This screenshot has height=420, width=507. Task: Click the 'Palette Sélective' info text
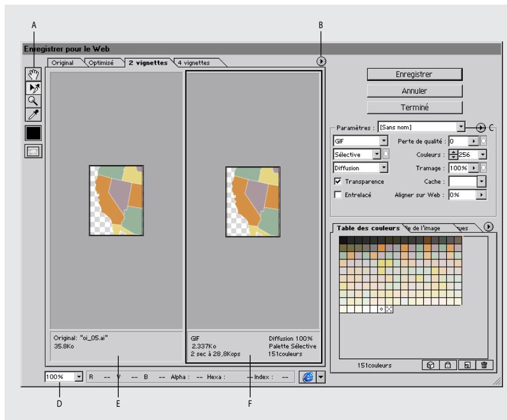292,346
